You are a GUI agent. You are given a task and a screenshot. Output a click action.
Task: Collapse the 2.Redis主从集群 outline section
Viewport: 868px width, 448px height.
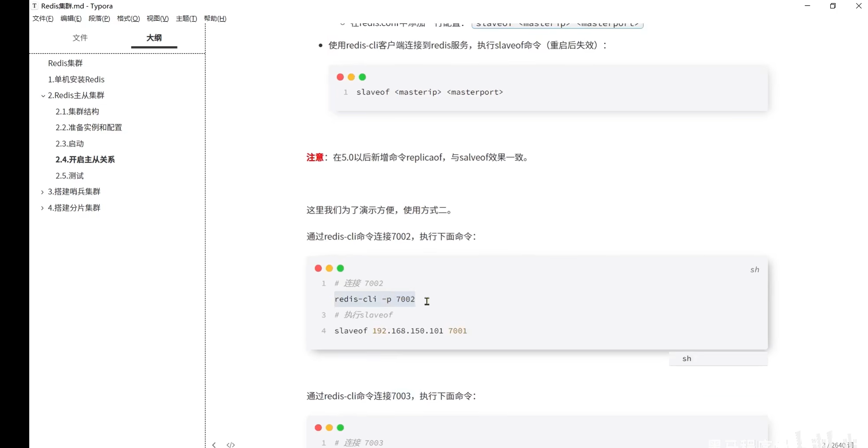(x=43, y=96)
